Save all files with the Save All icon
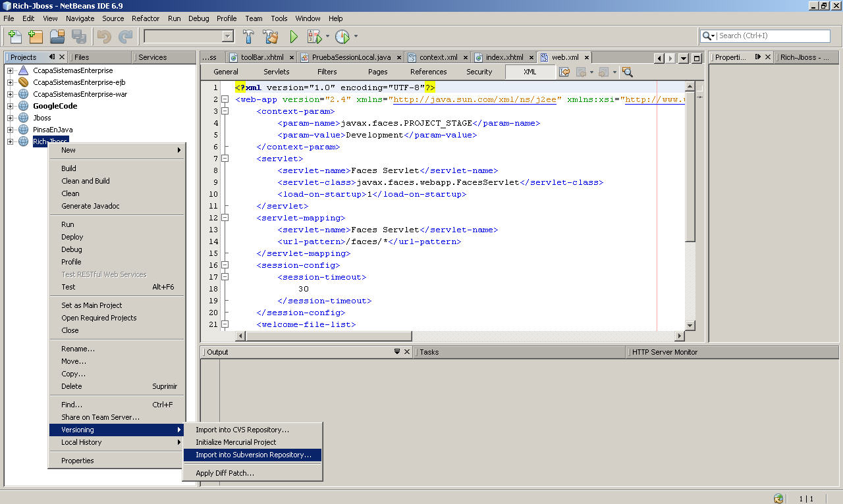Screen dimensions: 843x504 (x=78, y=36)
